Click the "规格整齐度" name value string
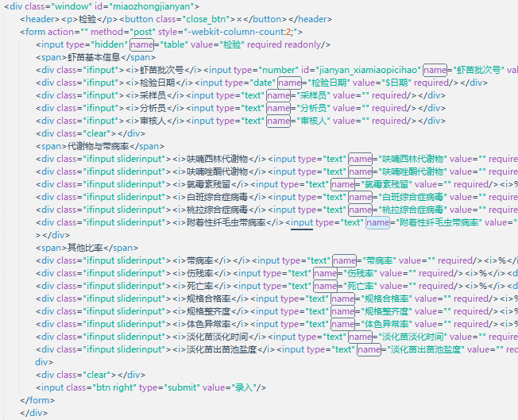 (x=386, y=311)
